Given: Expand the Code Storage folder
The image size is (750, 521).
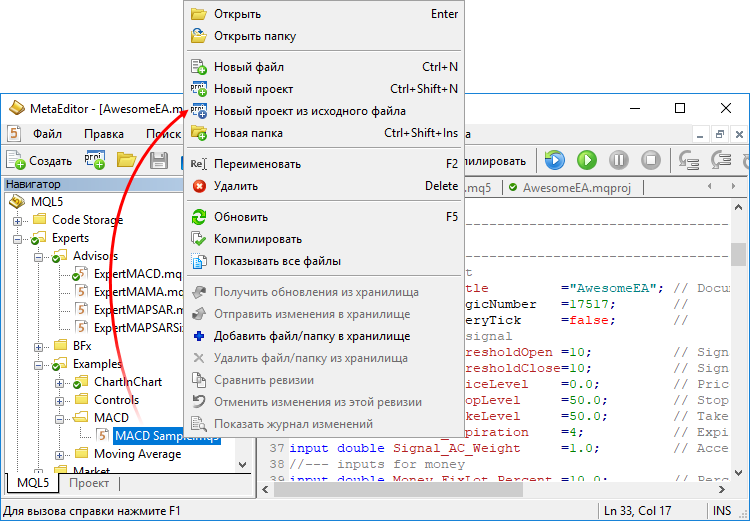Looking at the screenshot, I should pos(18,221).
